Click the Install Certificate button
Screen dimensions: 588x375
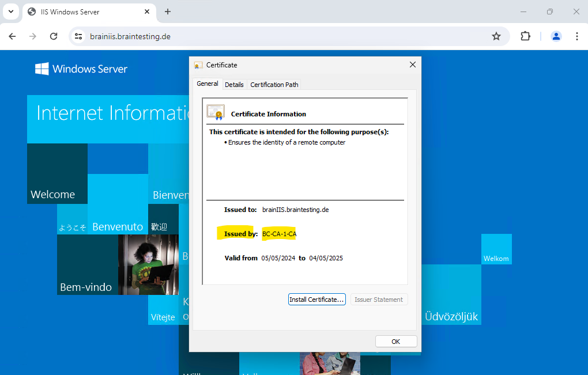coord(317,300)
